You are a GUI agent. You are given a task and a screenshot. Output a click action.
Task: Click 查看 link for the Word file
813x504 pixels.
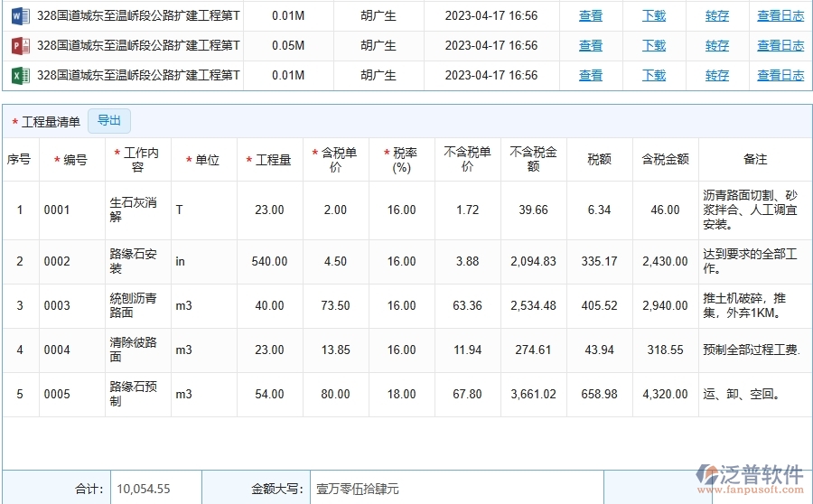click(591, 15)
